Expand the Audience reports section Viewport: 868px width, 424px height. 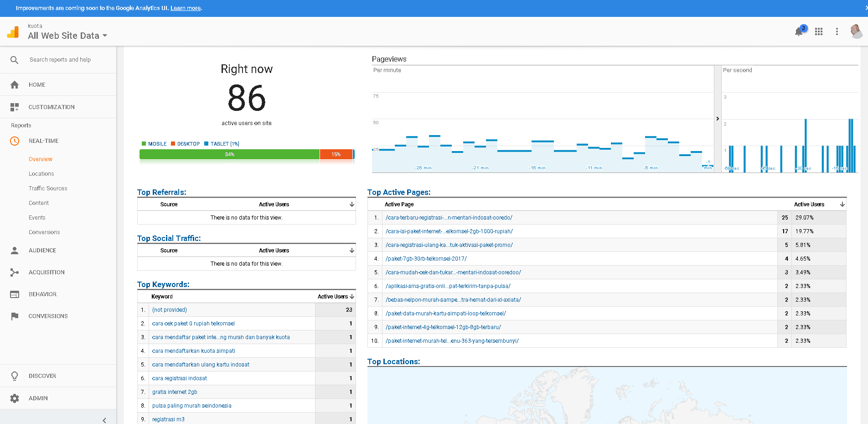point(42,251)
